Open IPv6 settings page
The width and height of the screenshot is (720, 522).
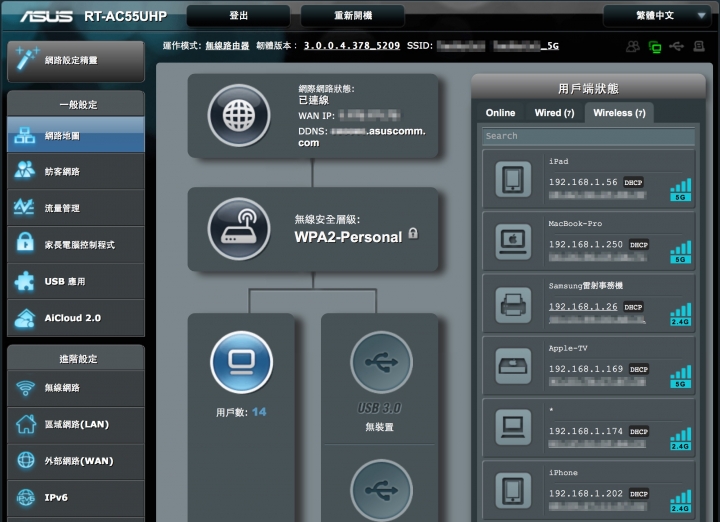tap(76, 497)
